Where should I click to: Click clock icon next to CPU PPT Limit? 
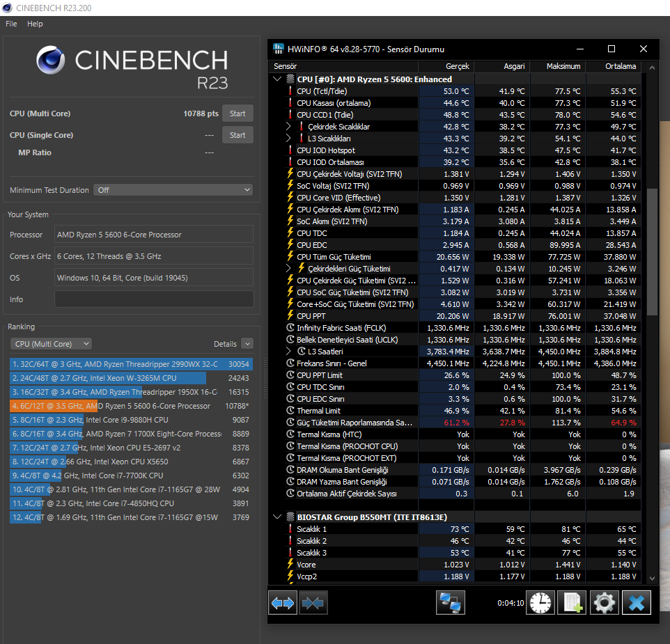[290, 375]
